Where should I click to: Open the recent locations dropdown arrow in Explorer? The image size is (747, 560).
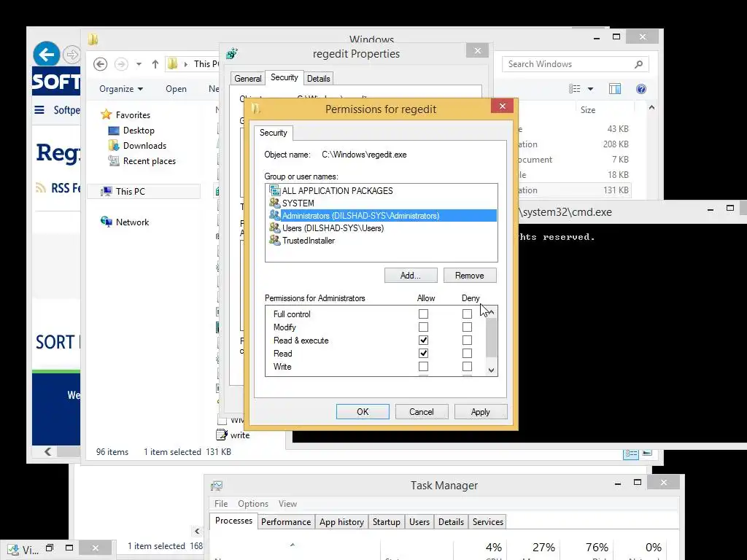[x=139, y=64]
